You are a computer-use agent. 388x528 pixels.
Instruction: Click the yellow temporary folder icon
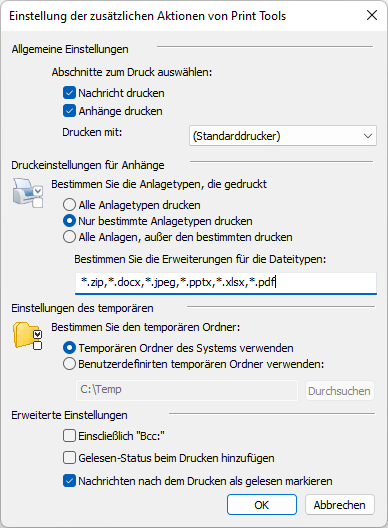click(x=28, y=336)
